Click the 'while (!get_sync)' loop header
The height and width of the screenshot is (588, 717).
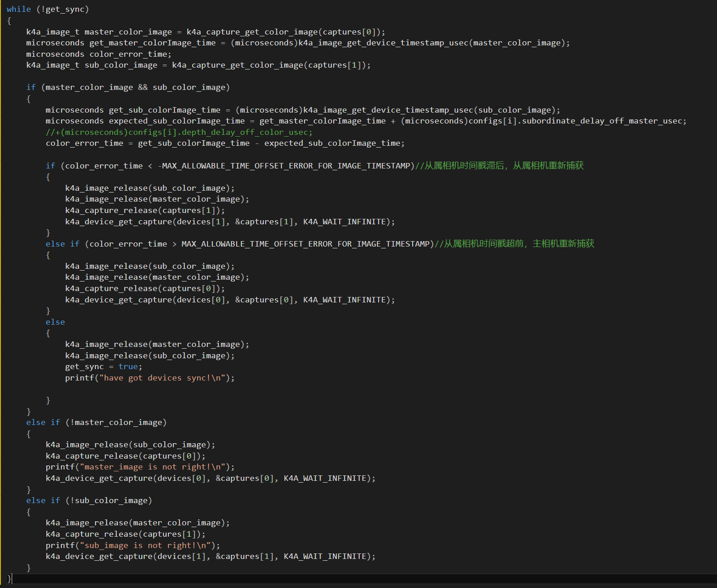click(48, 9)
